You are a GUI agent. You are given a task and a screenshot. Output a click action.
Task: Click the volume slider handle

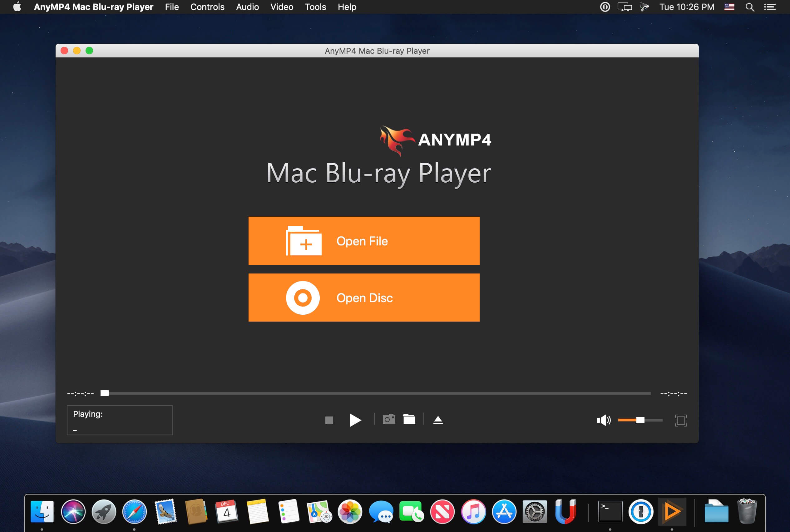click(640, 420)
